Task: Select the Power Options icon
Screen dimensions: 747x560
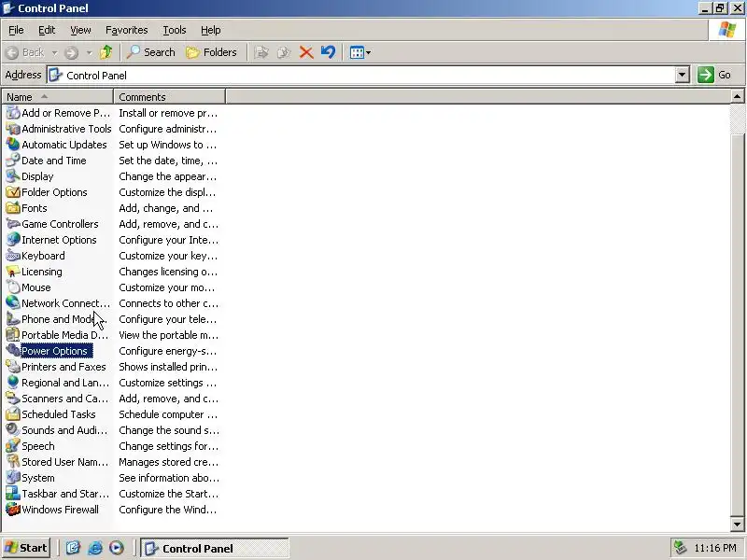Action: coord(13,351)
